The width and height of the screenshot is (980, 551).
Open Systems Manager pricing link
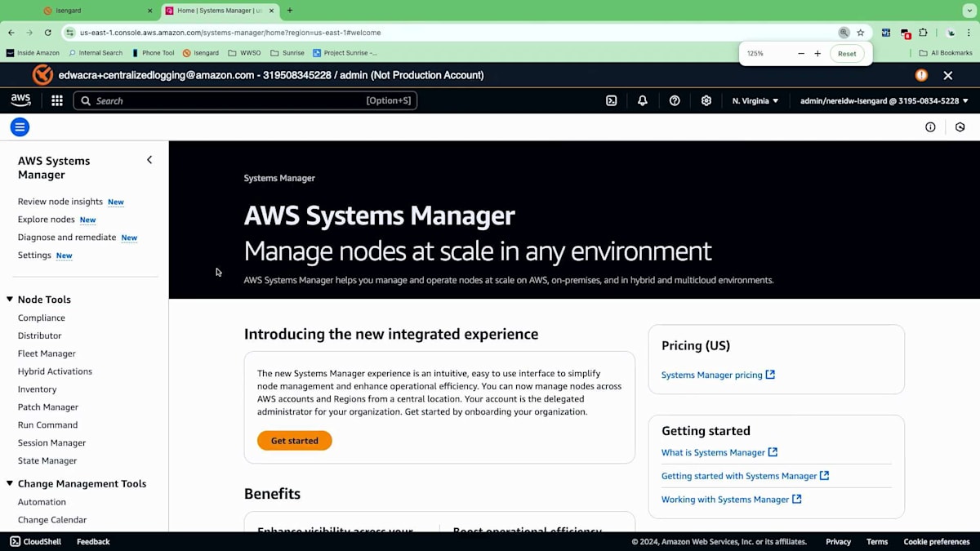tap(718, 375)
